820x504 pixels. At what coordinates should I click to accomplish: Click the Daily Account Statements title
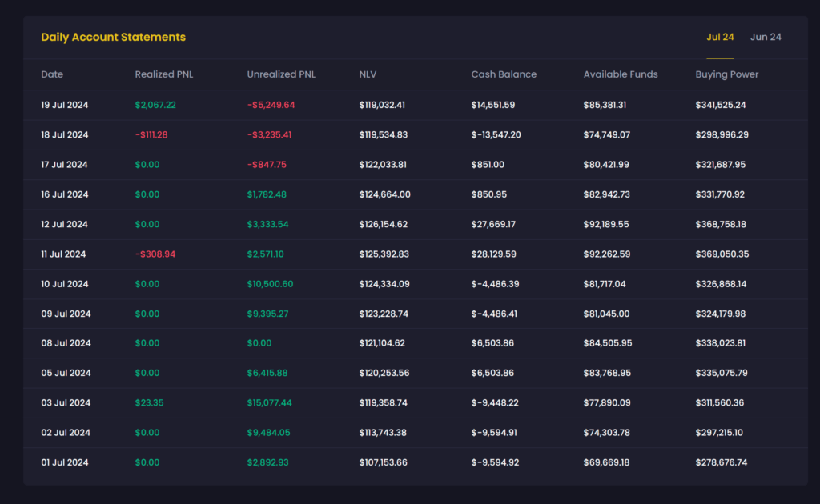pyautogui.click(x=113, y=37)
